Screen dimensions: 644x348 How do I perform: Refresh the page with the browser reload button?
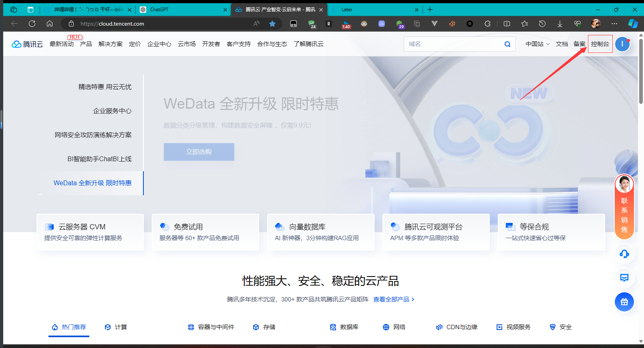pyautogui.click(x=32, y=24)
